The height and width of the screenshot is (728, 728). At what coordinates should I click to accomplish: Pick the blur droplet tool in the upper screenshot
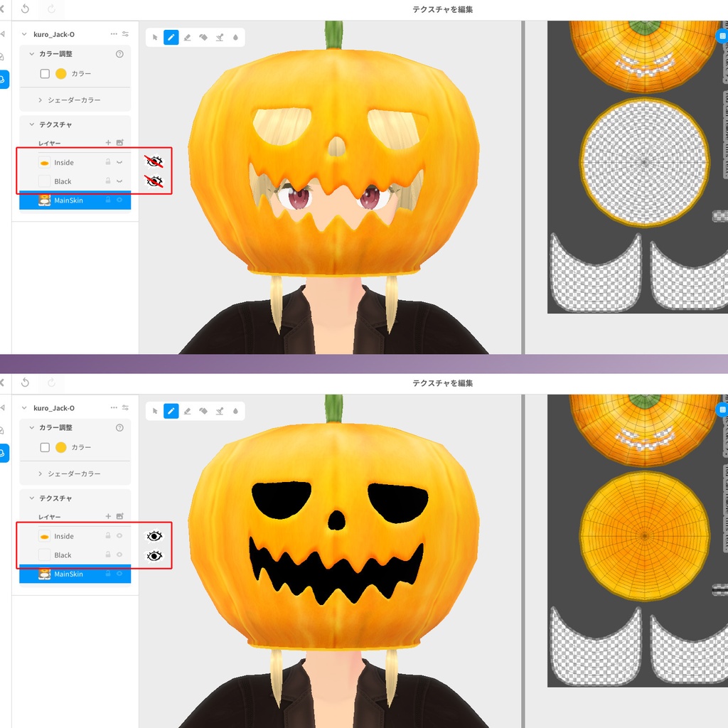coord(235,38)
